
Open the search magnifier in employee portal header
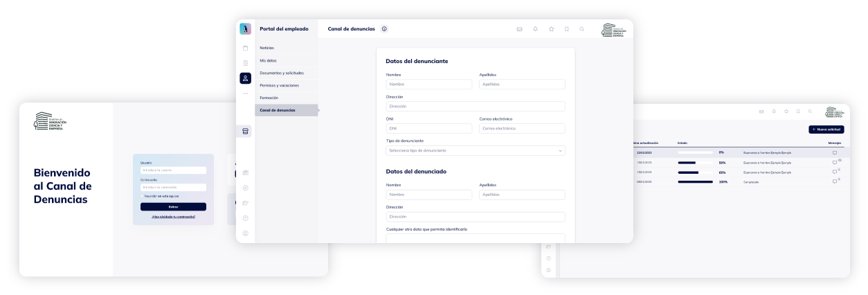point(581,29)
